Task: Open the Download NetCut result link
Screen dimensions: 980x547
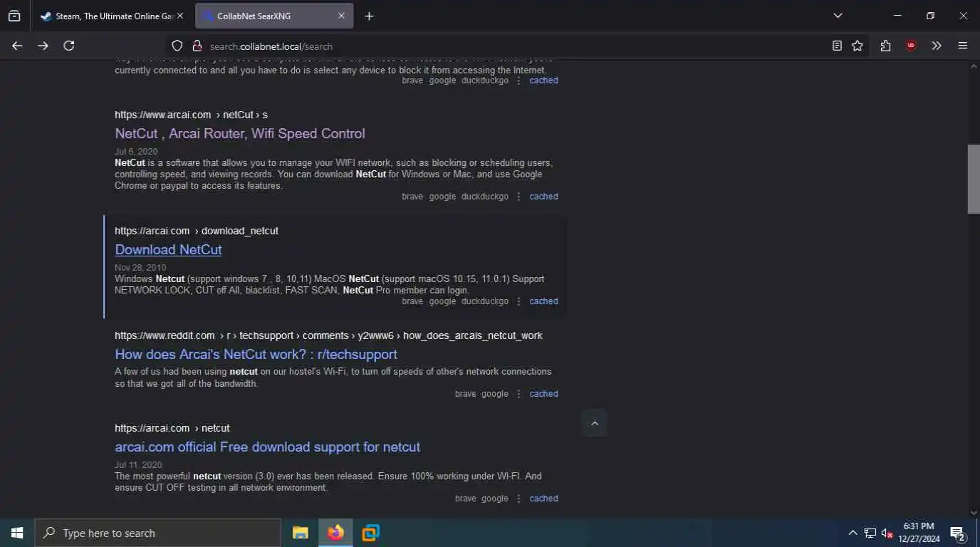Action: coord(168,249)
